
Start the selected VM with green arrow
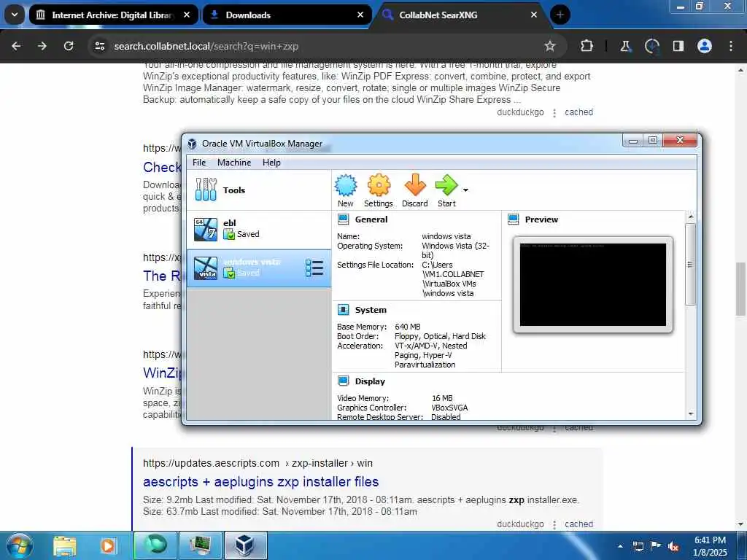(x=446, y=190)
